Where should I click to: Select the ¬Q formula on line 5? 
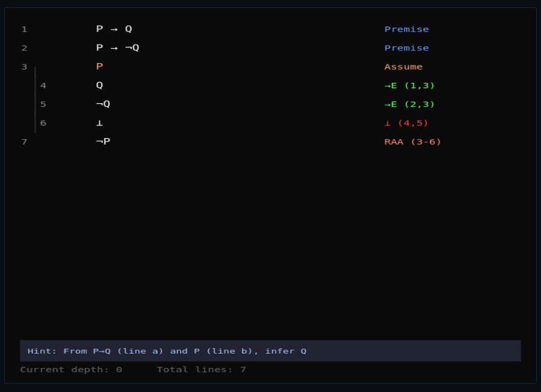102,104
